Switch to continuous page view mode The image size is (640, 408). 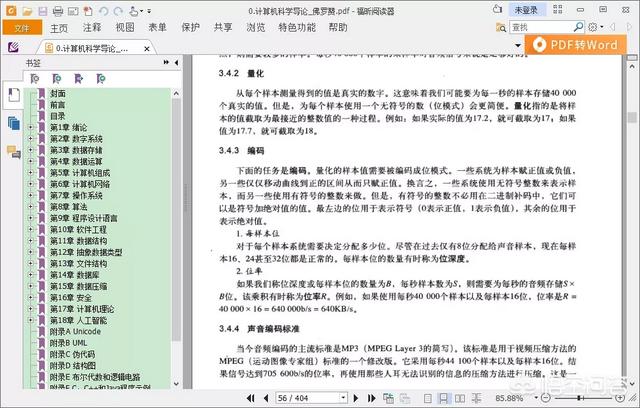click(x=443, y=398)
